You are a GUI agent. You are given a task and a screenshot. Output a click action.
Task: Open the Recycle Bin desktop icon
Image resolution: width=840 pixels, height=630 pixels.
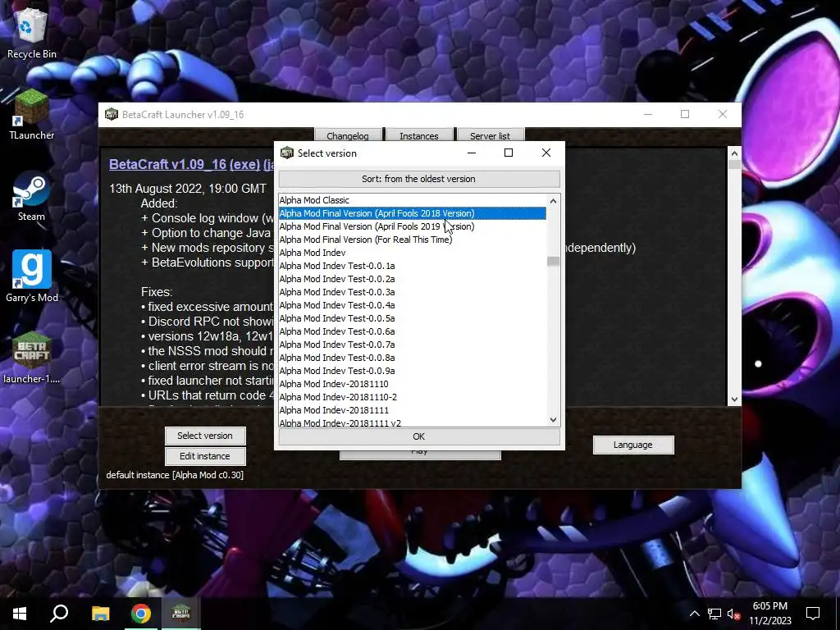pyautogui.click(x=32, y=33)
